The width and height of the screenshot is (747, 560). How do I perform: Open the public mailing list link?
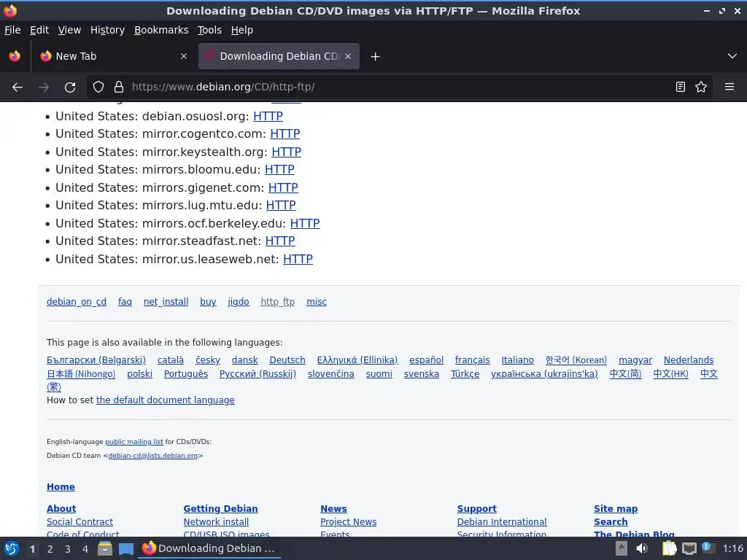[134, 442]
